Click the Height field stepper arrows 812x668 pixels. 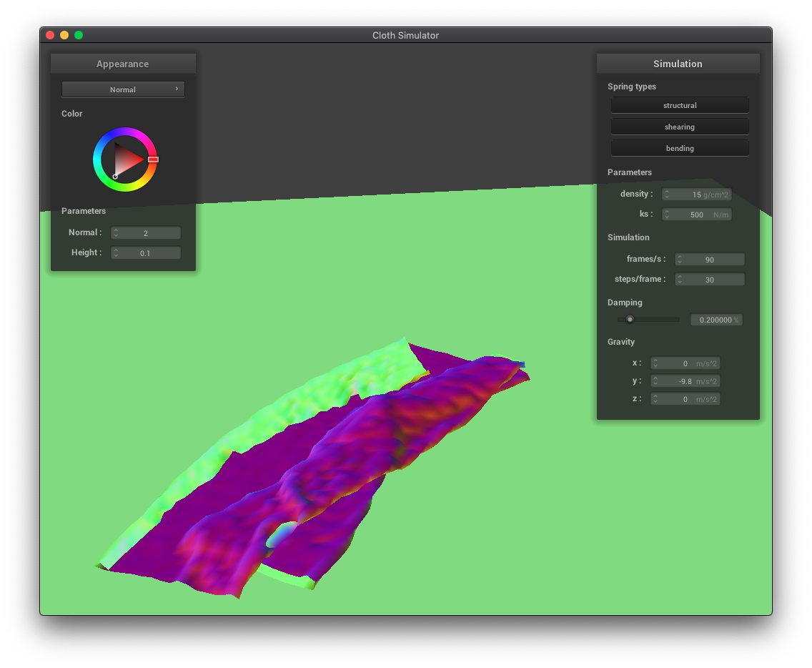[116, 253]
